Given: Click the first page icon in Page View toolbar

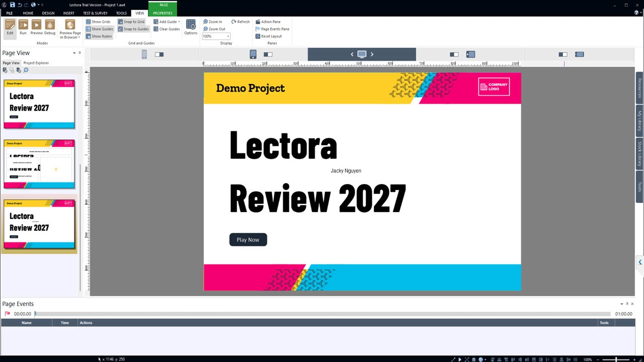Looking at the screenshot, I should pos(5,70).
